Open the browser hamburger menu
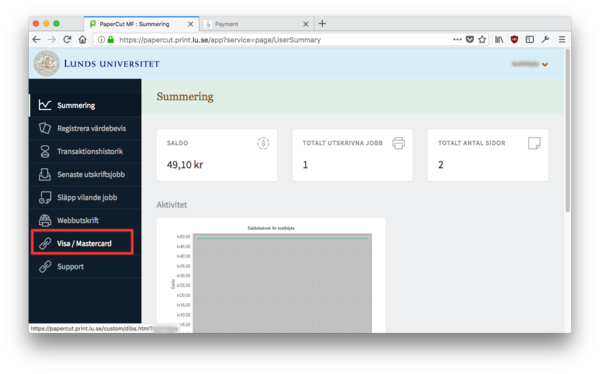This screenshot has height=374, width=600. click(x=562, y=39)
